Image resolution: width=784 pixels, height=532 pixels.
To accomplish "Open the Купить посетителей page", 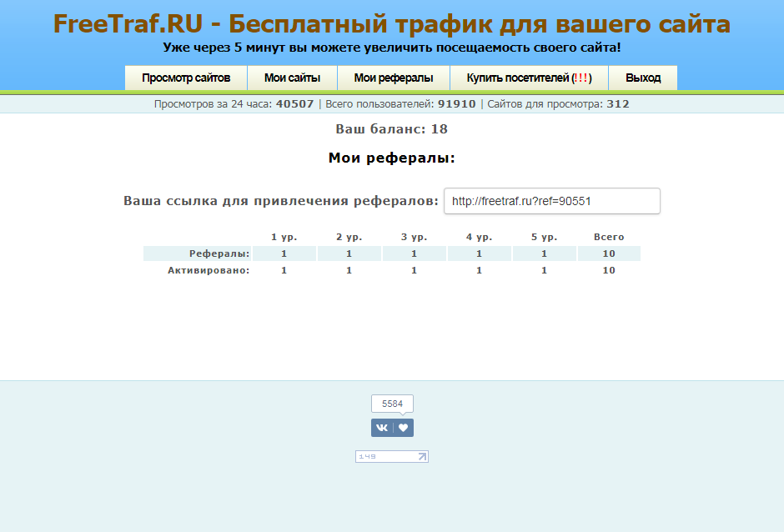I will 529,78.
